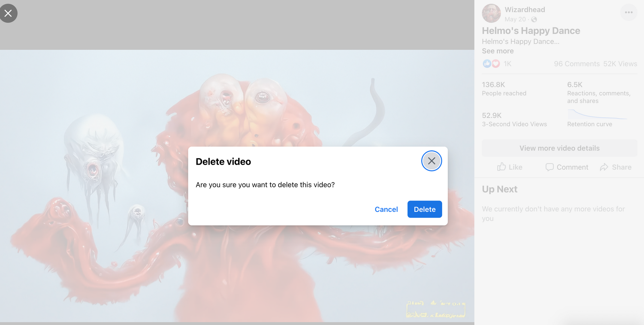Screen dimensions: 644x325
Task: View the like reaction icon
Action: [487, 64]
